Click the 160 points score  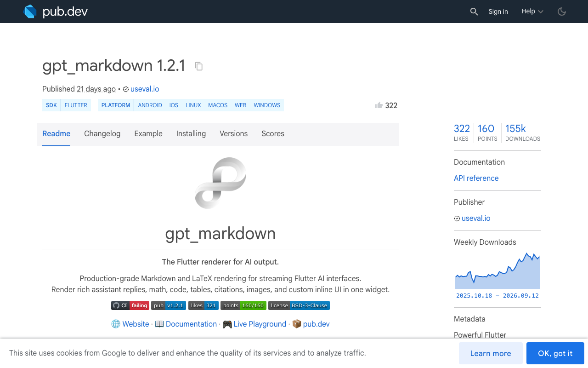click(x=487, y=132)
